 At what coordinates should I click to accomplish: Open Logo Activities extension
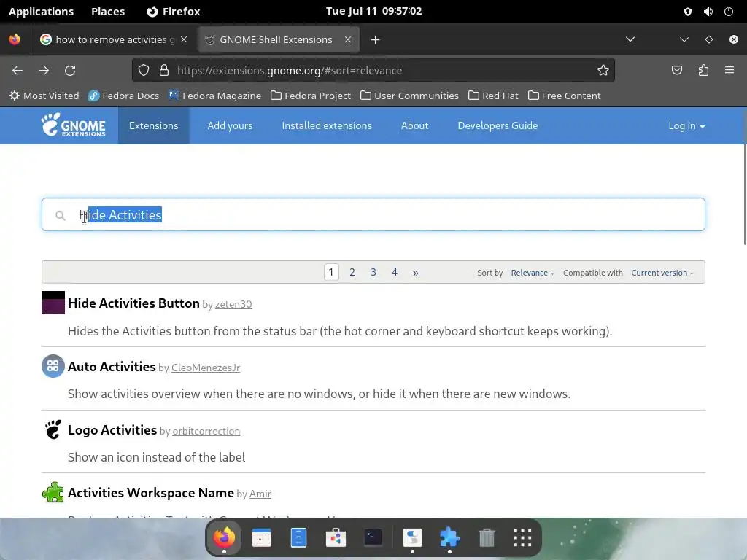pyautogui.click(x=112, y=429)
